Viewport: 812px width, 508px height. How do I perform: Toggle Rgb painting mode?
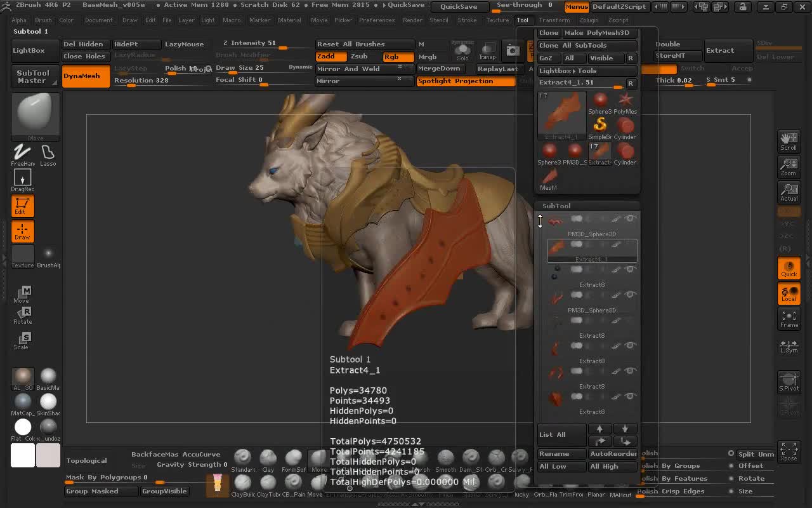point(398,57)
